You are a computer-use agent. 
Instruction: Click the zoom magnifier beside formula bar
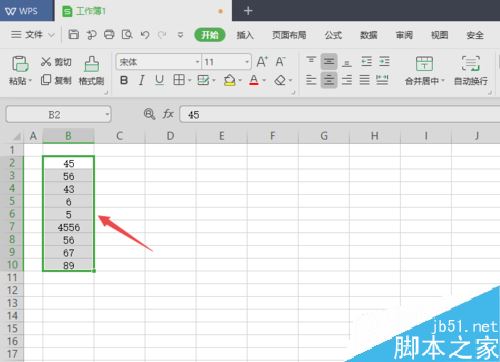click(x=149, y=114)
